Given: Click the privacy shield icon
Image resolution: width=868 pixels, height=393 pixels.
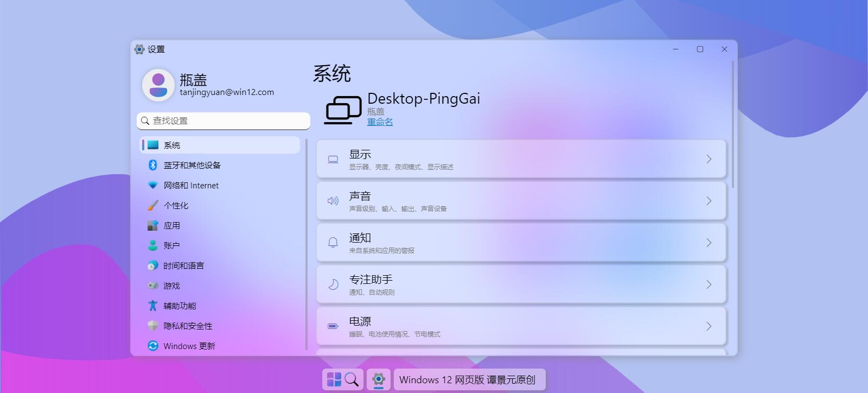Looking at the screenshot, I should pyautogui.click(x=153, y=326).
